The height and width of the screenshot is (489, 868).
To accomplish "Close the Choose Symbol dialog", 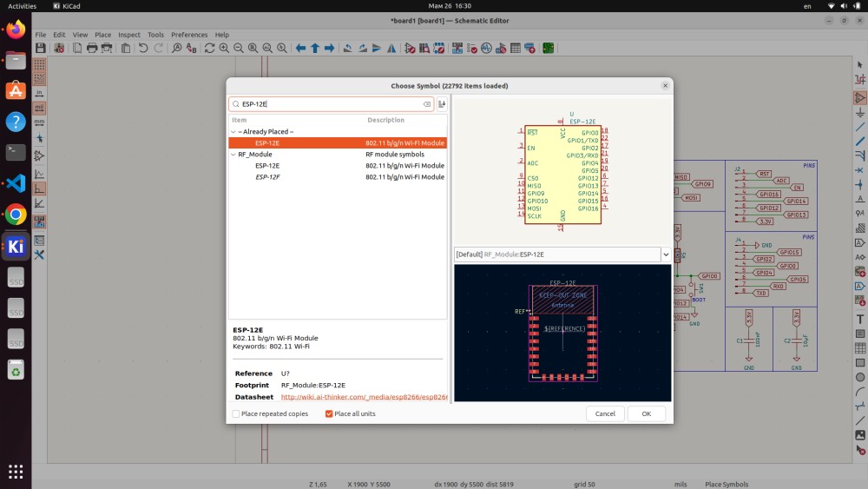I will (666, 86).
